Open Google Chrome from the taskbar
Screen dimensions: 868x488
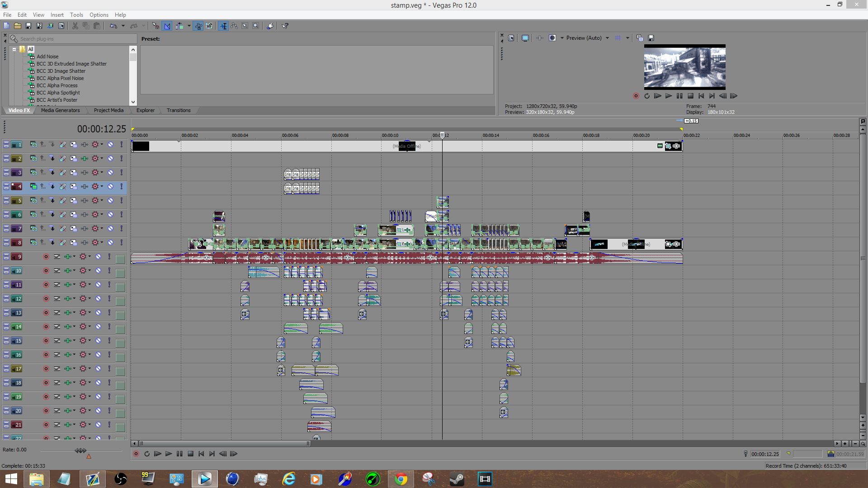pyautogui.click(x=401, y=479)
